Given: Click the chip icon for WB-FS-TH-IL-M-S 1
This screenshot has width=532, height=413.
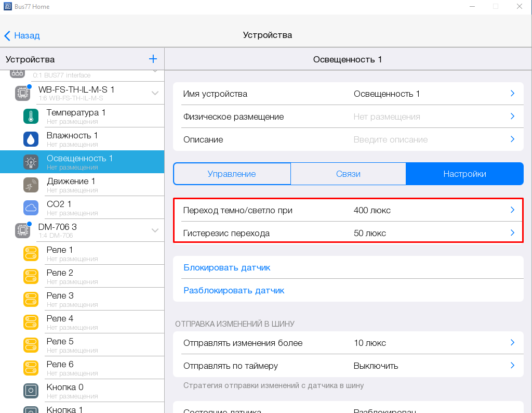Looking at the screenshot, I should click(22, 93).
